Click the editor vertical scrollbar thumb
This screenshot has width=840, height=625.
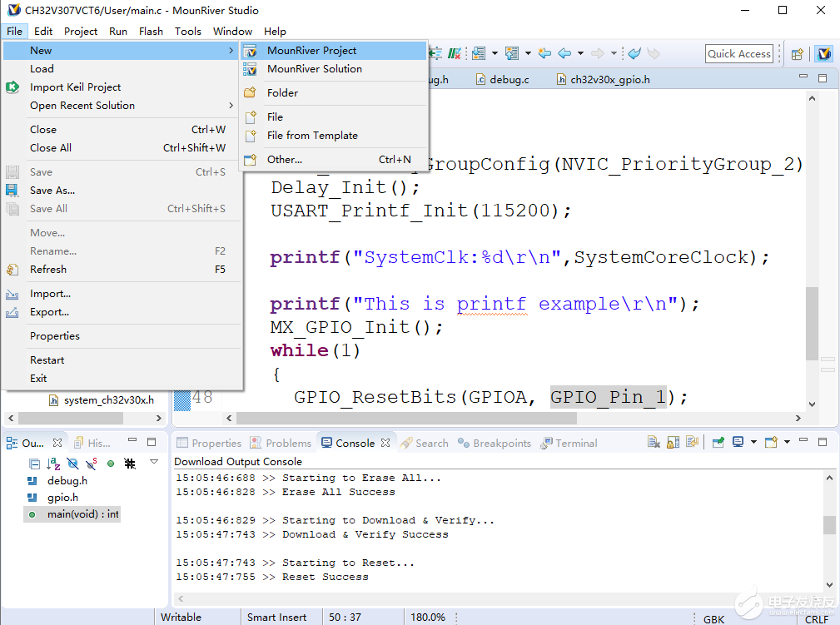tap(813, 324)
